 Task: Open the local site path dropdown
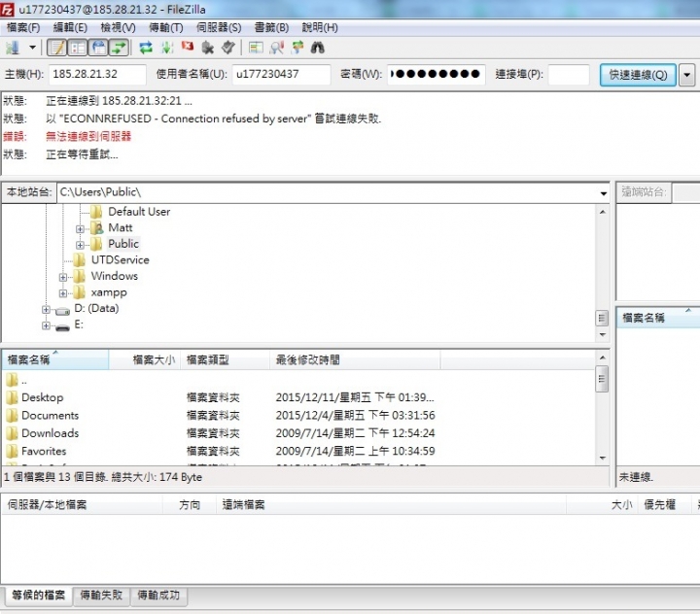coord(603,193)
